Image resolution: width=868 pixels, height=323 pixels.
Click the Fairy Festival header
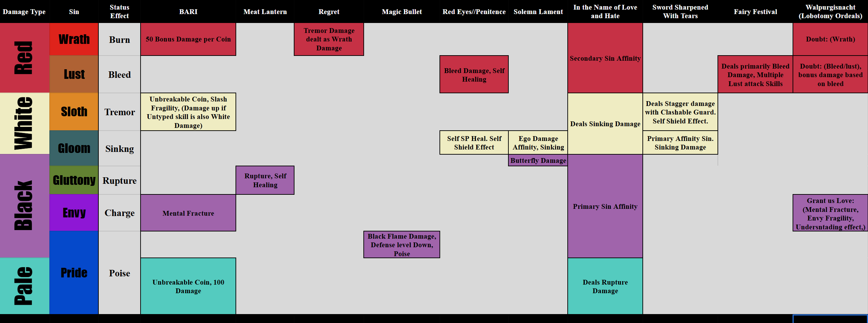coord(755,12)
